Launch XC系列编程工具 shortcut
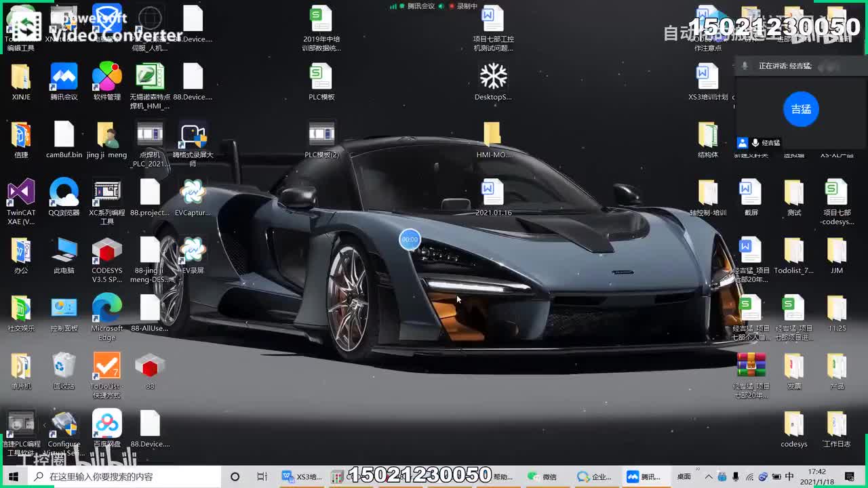The width and height of the screenshot is (868, 488). [x=107, y=202]
